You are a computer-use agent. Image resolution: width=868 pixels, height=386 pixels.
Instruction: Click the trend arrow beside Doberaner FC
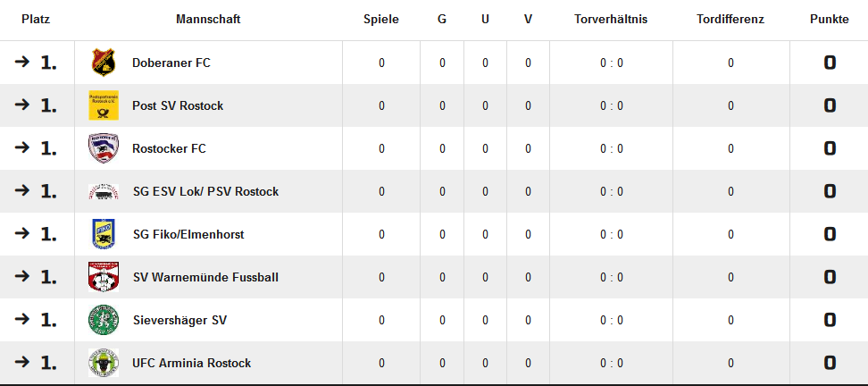[x=22, y=63]
